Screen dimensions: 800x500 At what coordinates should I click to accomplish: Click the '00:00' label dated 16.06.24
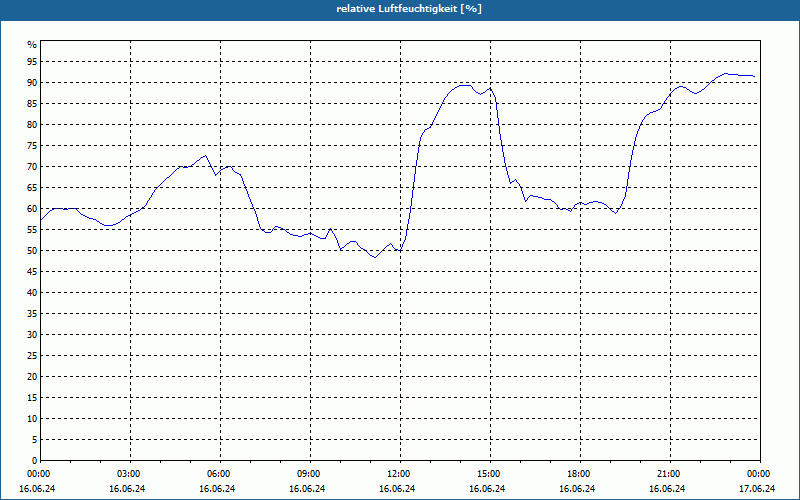pos(38,474)
